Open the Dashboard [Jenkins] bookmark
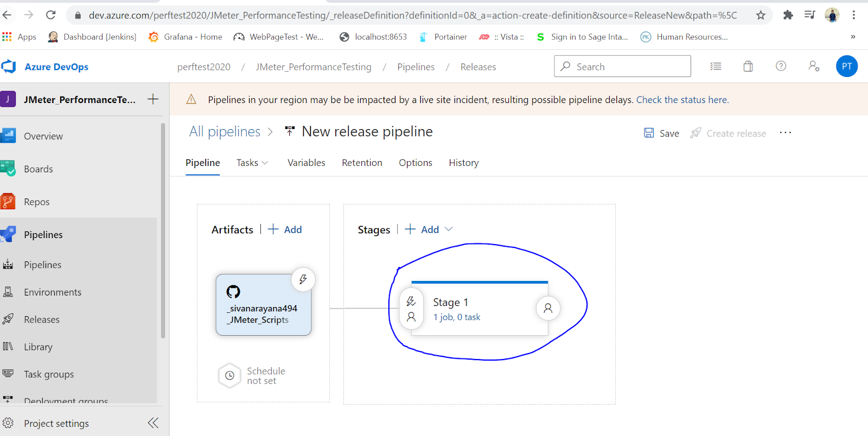 point(92,37)
